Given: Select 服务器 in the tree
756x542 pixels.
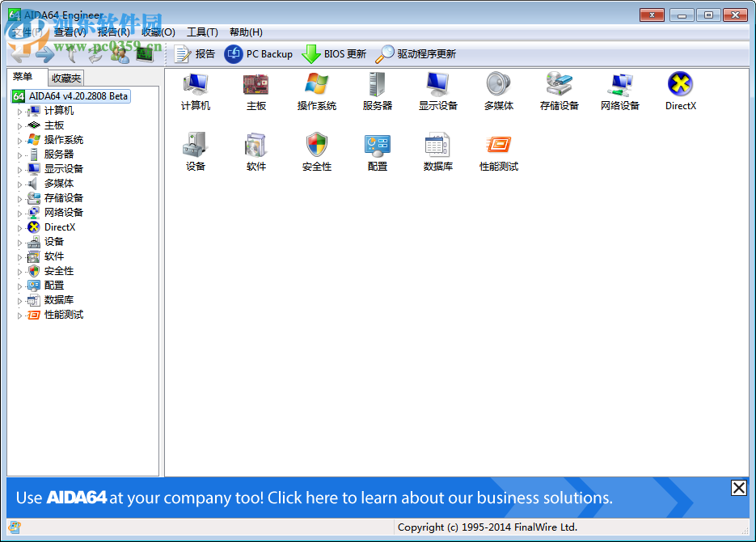Looking at the screenshot, I should tap(59, 155).
